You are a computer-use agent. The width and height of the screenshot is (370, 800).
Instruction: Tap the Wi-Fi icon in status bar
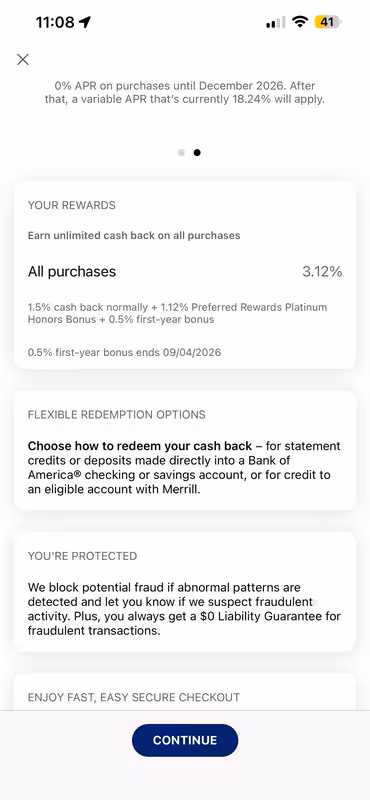(x=300, y=22)
